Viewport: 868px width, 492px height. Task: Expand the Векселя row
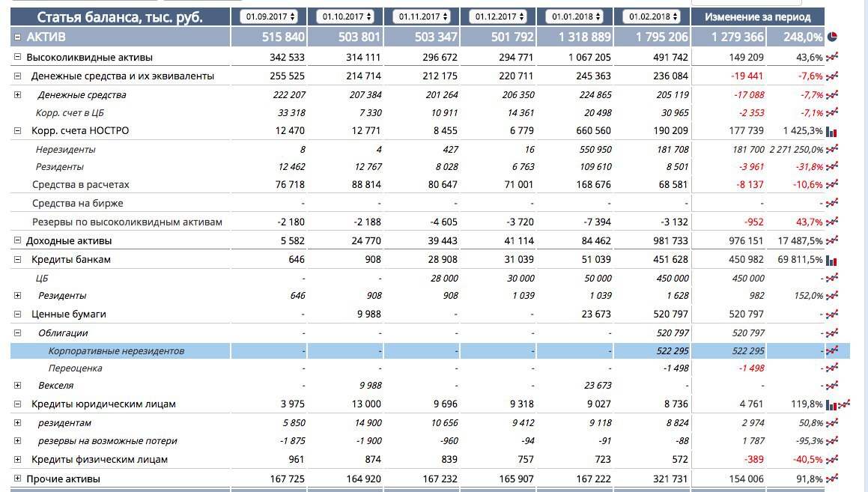[x=17, y=385]
